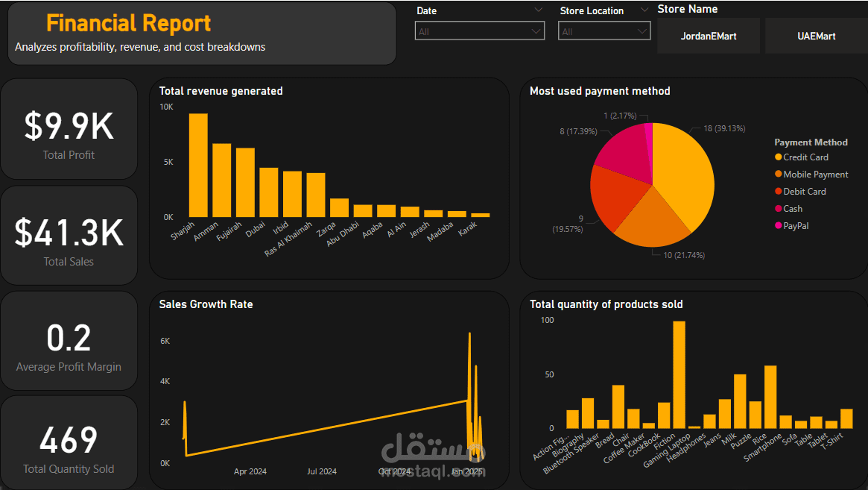Click the PayPal legend swatch
This screenshot has width=868, height=490.
click(779, 225)
